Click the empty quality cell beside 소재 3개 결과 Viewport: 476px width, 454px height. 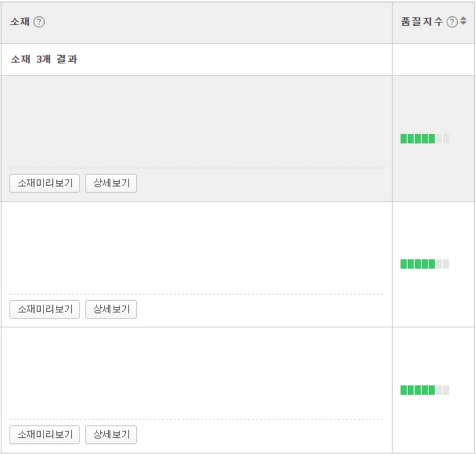(433, 59)
